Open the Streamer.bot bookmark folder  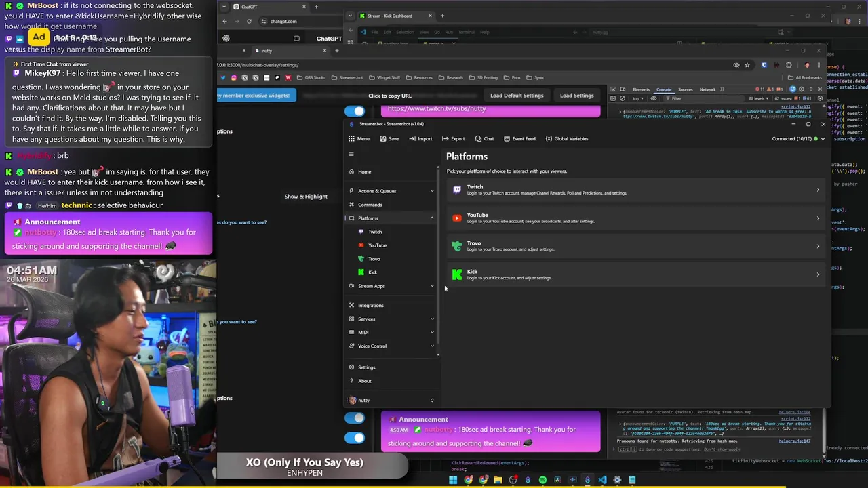point(348,77)
